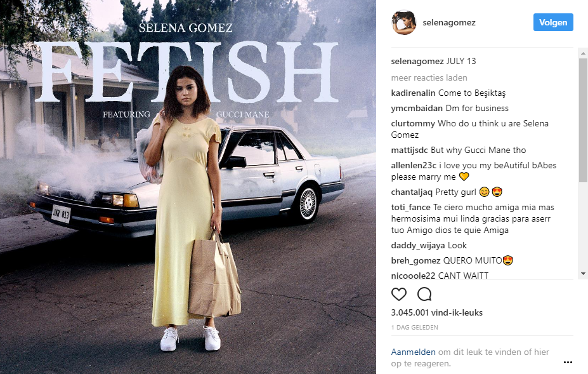This screenshot has height=374, width=588.
Task: Click the Aanmelden login link
Action: pos(412,352)
